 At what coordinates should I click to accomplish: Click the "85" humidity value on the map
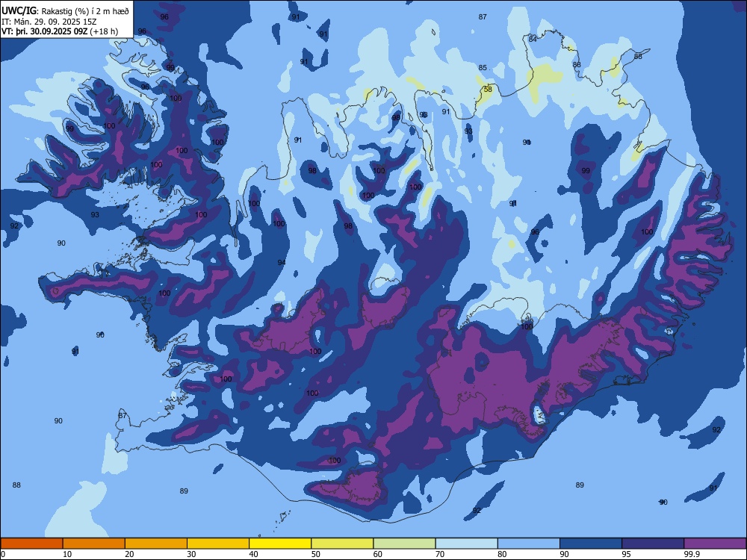(483, 68)
